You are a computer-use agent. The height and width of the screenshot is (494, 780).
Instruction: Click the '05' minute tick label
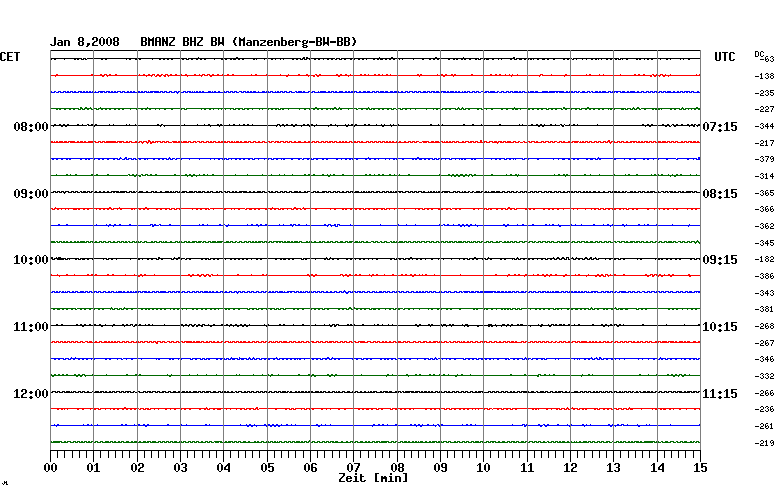click(x=267, y=467)
